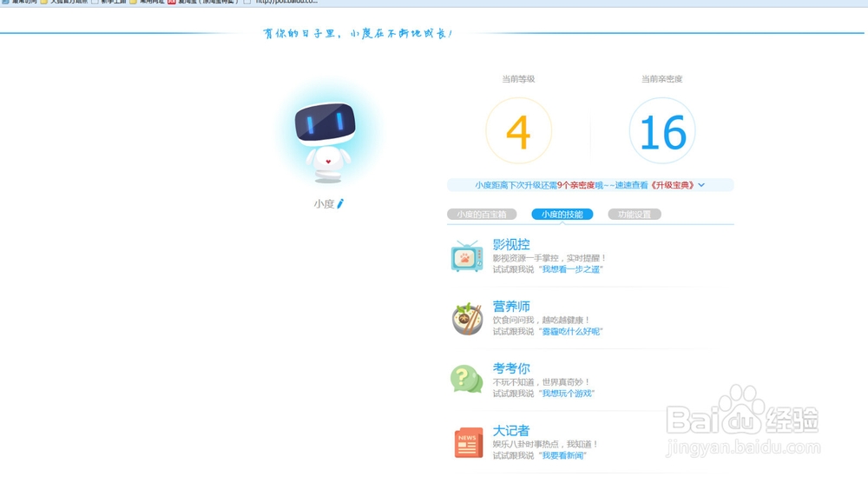Click the 当前等级 label
The height and width of the screenshot is (477, 868).
pos(518,79)
